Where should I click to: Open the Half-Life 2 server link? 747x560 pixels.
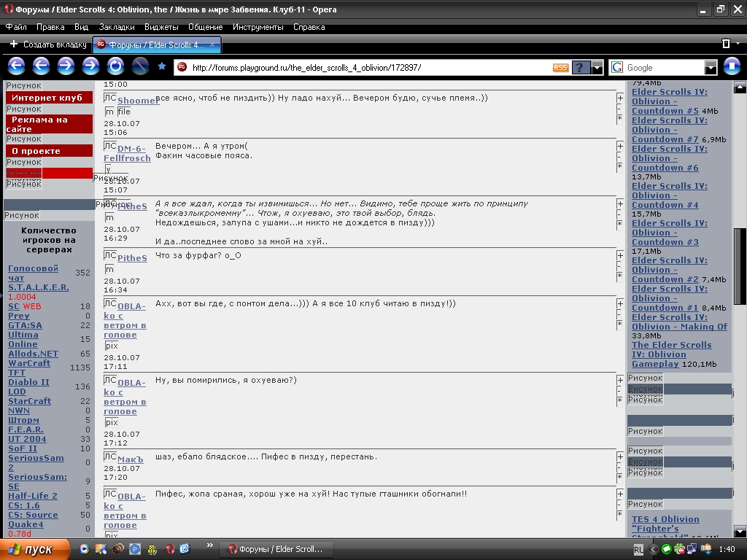click(33, 496)
